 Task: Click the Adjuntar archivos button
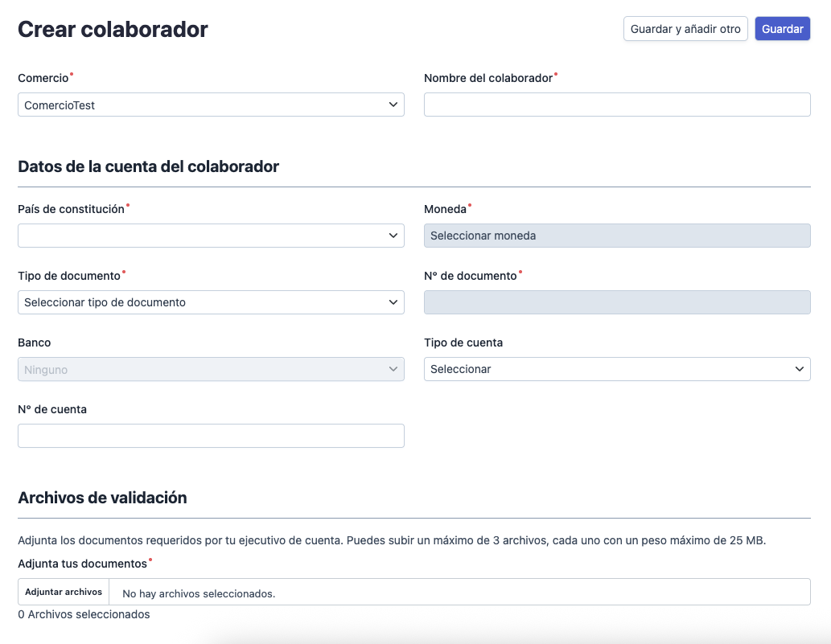click(63, 591)
